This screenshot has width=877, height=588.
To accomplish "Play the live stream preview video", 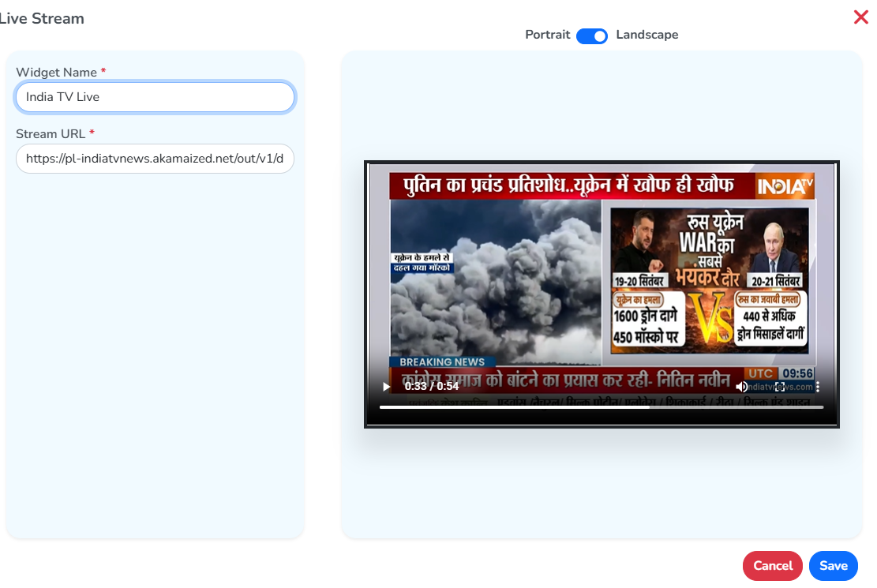I will pyautogui.click(x=386, y=387).
